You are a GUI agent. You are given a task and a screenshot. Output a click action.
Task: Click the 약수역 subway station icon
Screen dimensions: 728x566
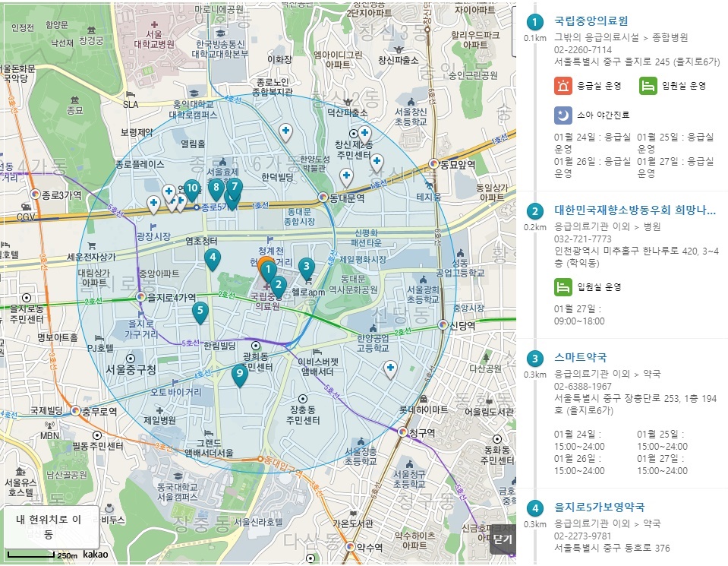point(351,546)
